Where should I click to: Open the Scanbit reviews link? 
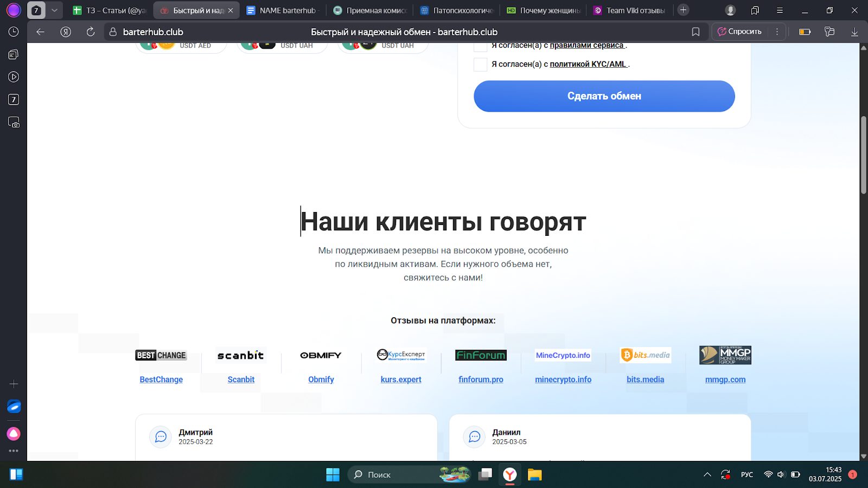tap(241, 380)
